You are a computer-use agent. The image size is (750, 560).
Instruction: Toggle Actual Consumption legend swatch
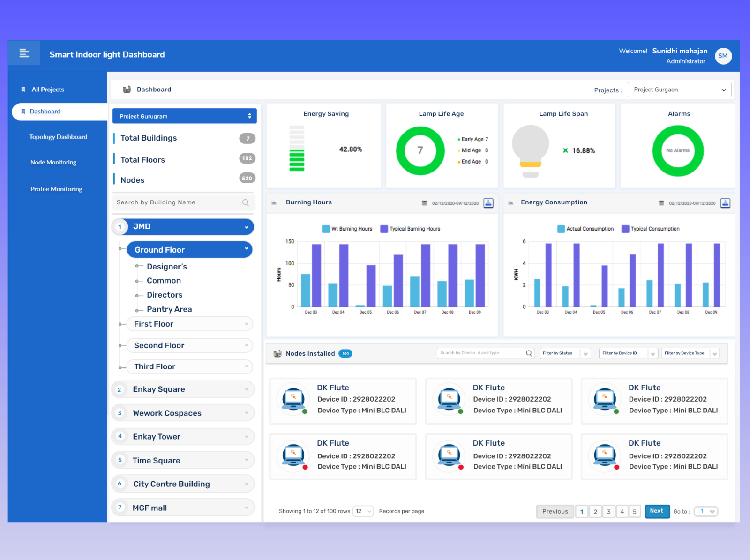point(561,229)
